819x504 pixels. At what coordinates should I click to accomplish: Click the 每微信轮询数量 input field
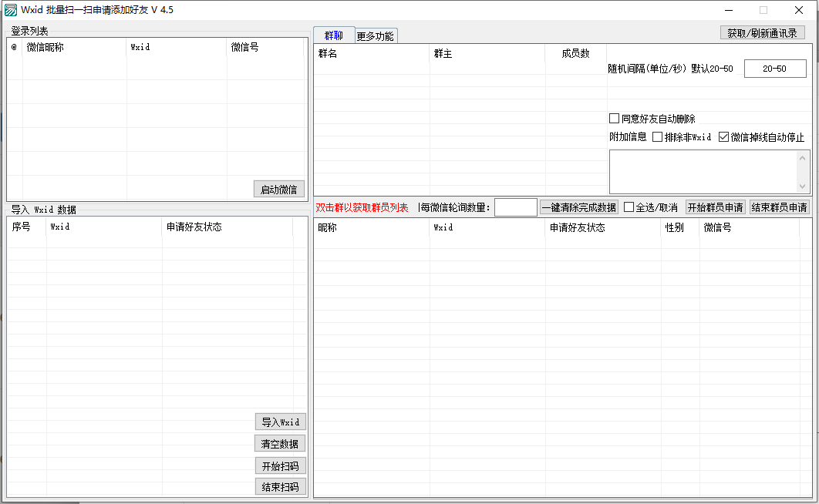pos(515,207)
